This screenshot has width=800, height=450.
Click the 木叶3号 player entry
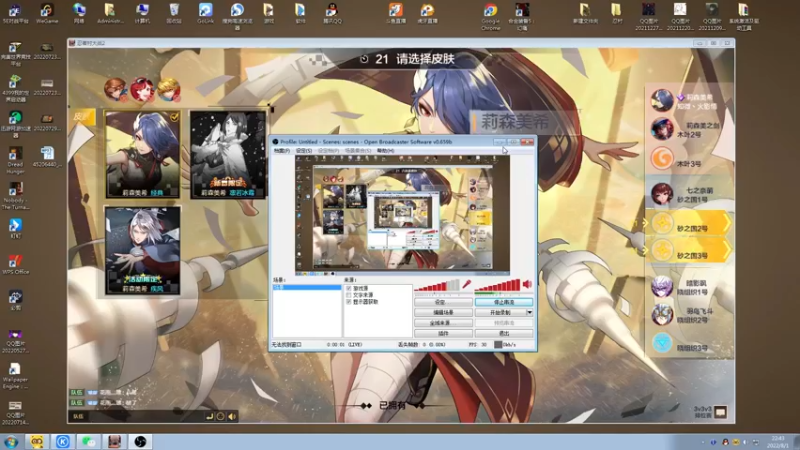689,159
